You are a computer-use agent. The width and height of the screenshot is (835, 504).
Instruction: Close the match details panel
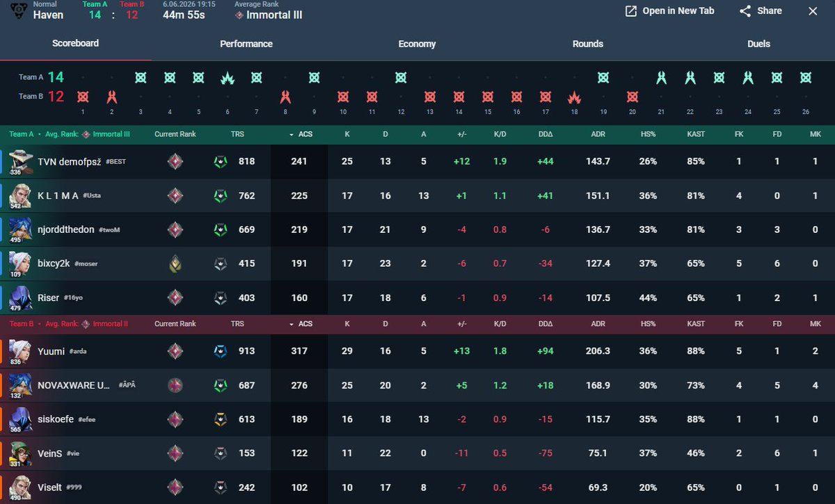(x=813, y=11)
